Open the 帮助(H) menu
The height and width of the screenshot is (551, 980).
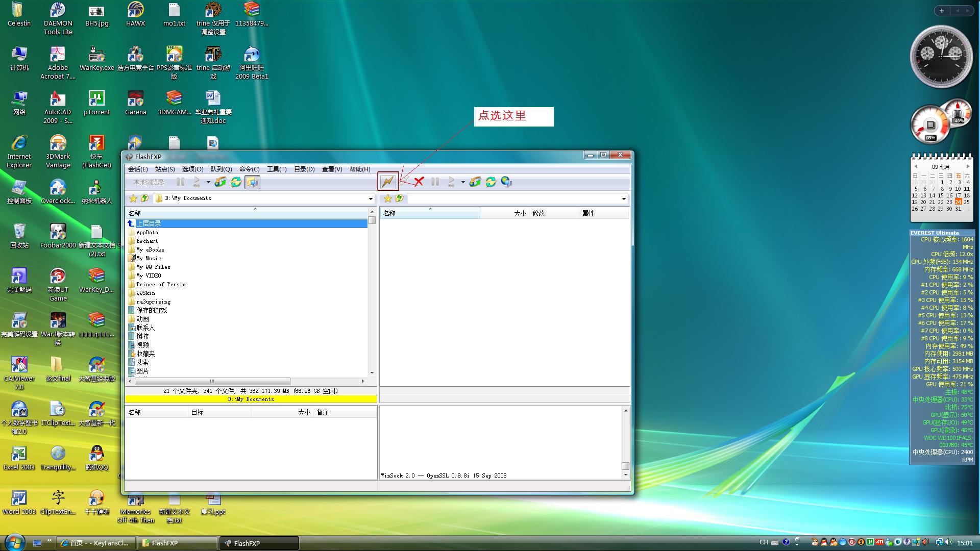click(360, 169)
